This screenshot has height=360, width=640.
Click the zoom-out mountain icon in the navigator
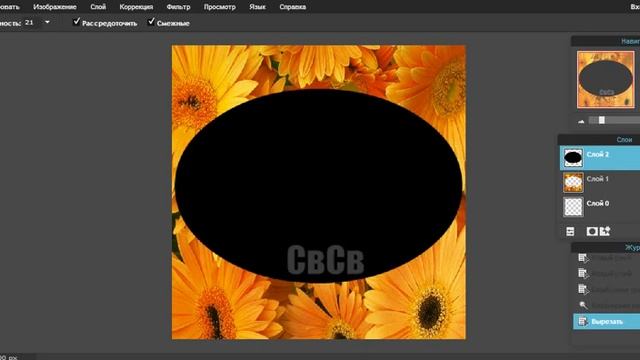(581, 121)
